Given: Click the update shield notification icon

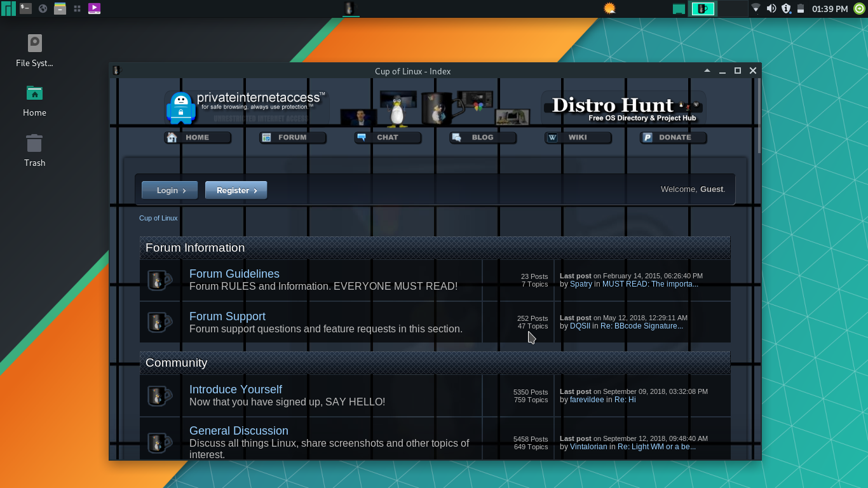Looking at the screenshot, I should pos(786,8).
